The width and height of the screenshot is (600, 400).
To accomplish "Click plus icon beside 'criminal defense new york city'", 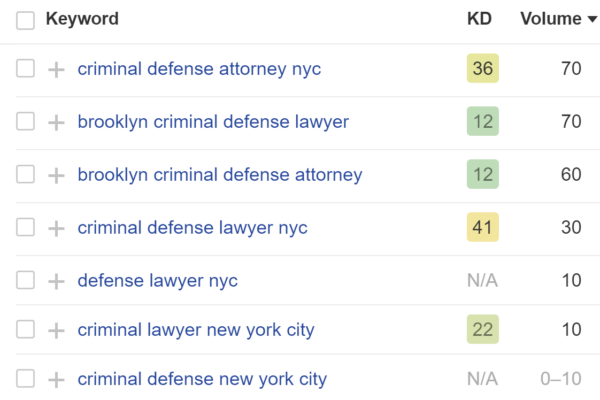I will click(56, 380).
